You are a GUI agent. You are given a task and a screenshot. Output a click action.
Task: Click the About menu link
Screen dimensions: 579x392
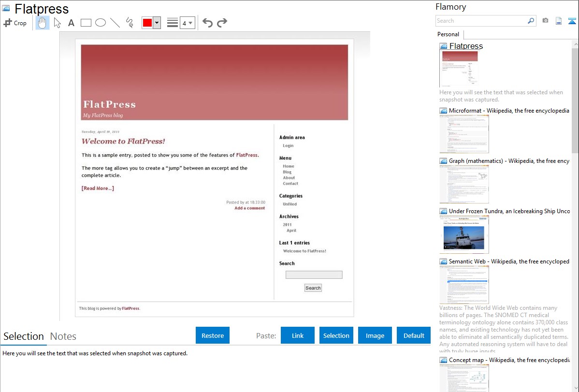289,178
